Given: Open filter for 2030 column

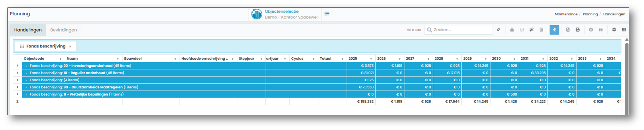Looking at the screenshot, I should pos(515,59).
